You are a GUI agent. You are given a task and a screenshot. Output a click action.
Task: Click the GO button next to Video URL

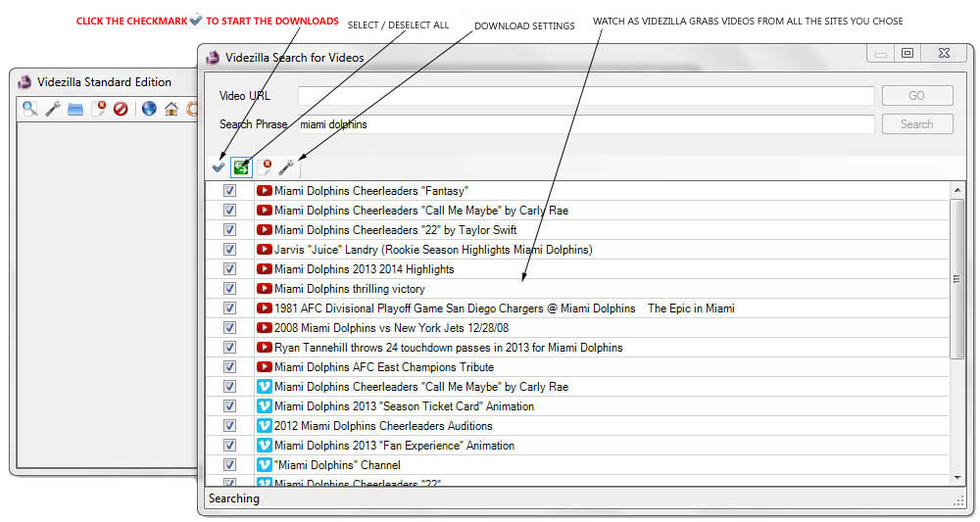917,96
